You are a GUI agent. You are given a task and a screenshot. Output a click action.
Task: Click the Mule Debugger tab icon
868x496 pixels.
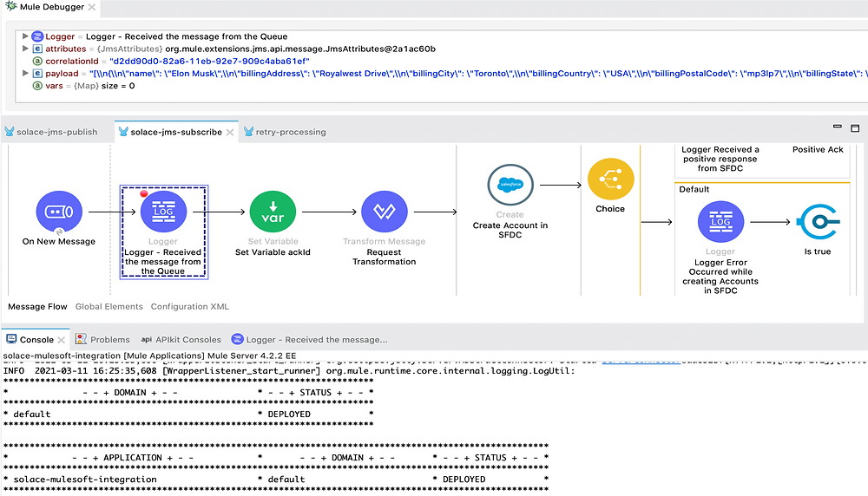click(x=10, y=6)
